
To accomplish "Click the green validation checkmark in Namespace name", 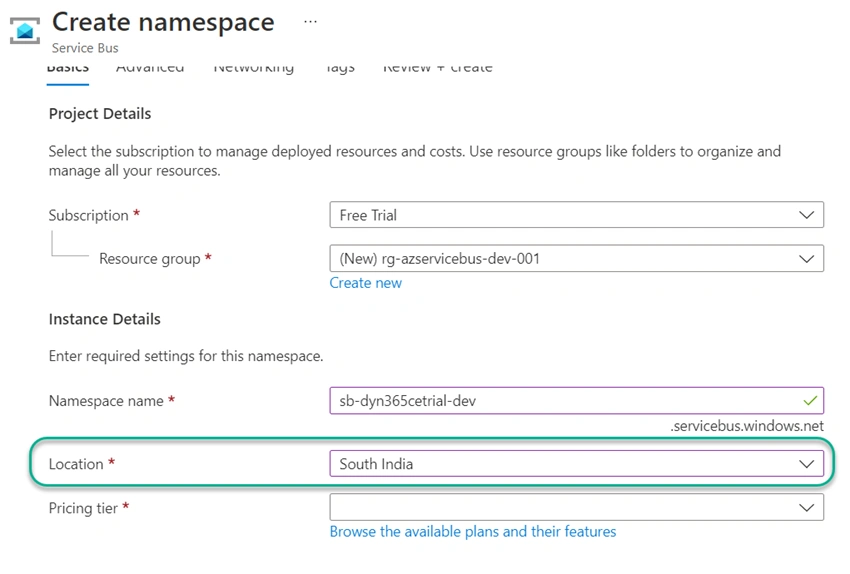I will [x=810, y=401].
